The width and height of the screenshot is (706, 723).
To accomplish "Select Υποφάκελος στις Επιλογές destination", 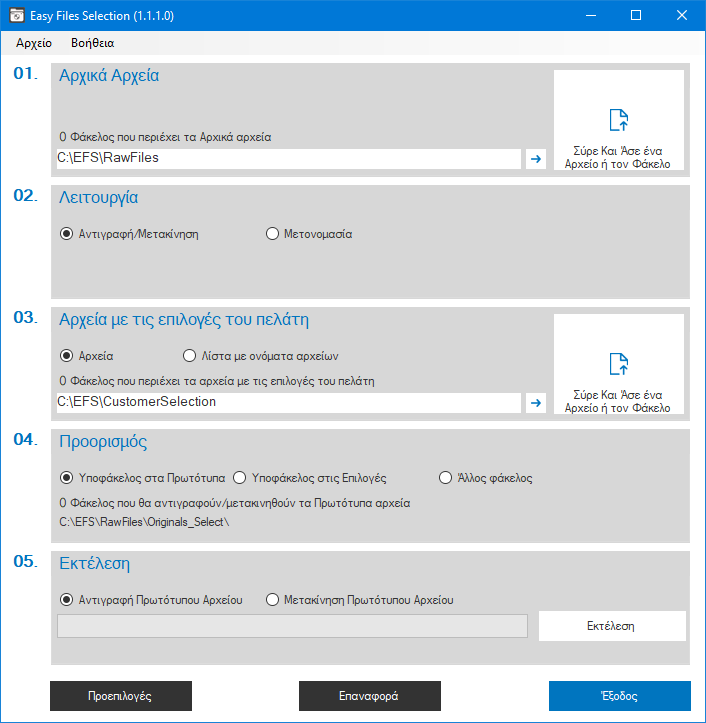I will [x=240, y=478].
